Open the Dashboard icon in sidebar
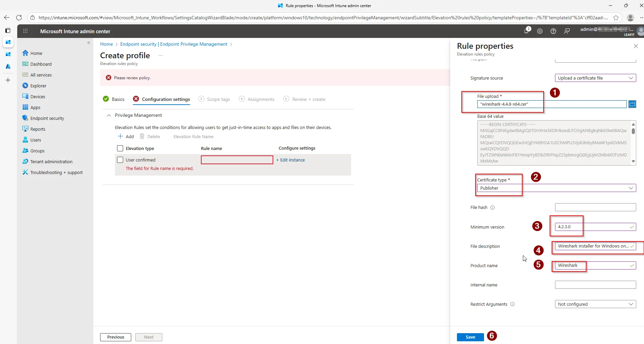 (x=25, y=64)
